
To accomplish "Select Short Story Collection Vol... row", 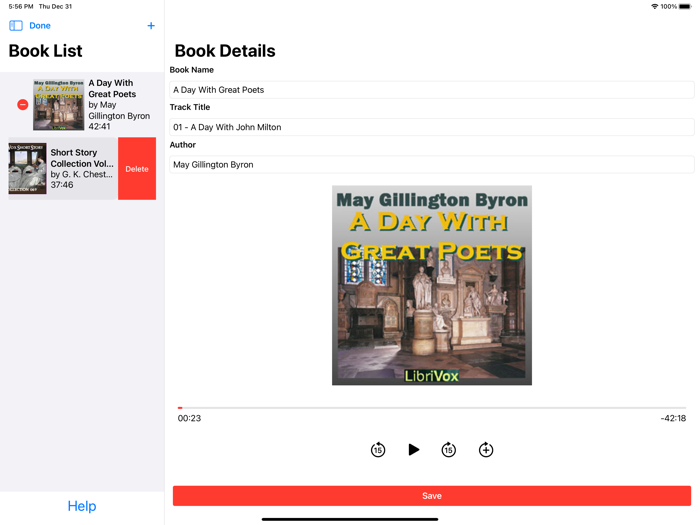I will click(x=63, y=168).
